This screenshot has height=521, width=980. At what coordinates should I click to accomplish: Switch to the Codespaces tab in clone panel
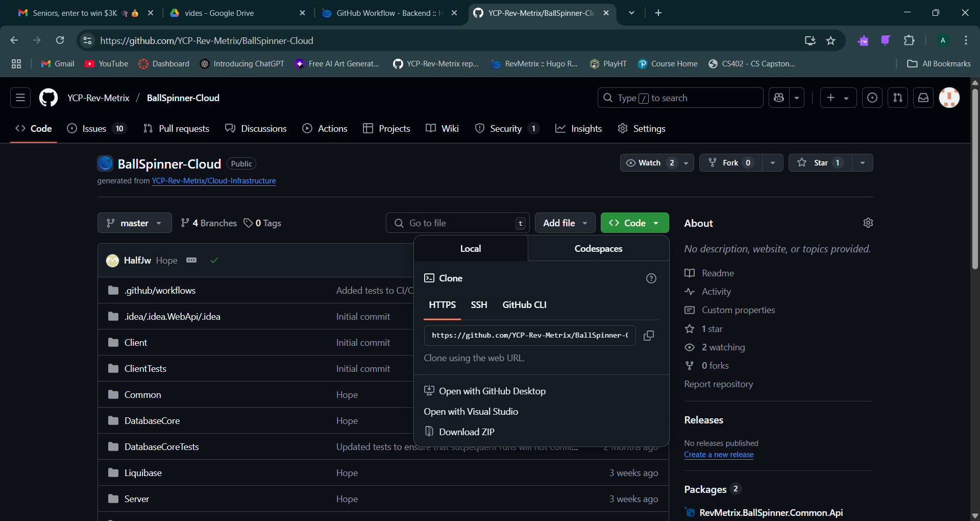click(x=598, y=249)
